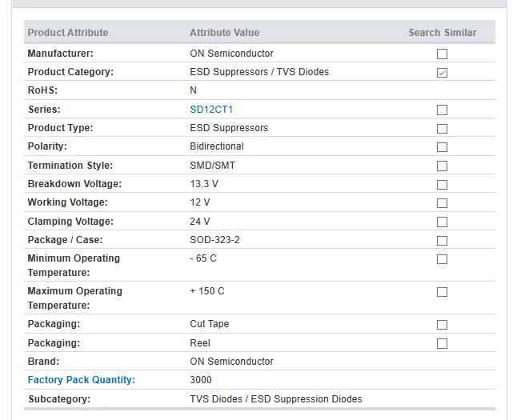The image size is (529, 420).
Task: Check the Reel packaging checkbox
Action: click(x=442, y=343)
